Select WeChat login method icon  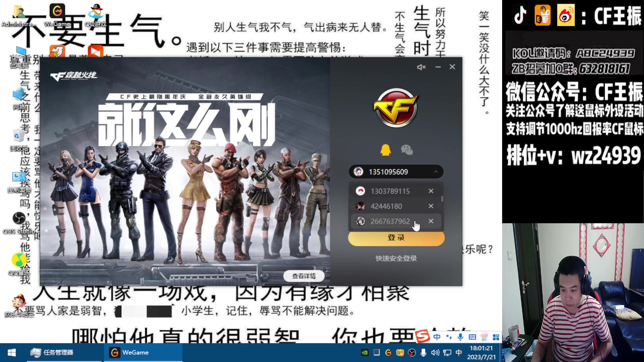(407, 150)
